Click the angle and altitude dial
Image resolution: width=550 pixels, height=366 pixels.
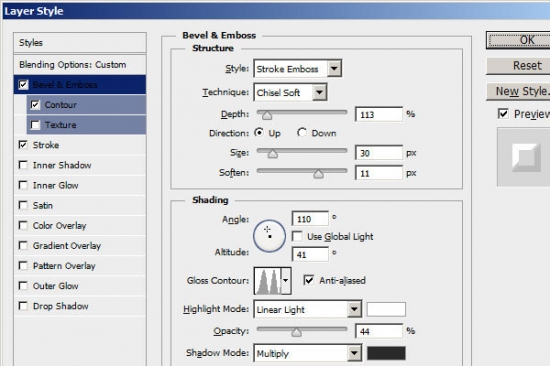click(269, 236)
